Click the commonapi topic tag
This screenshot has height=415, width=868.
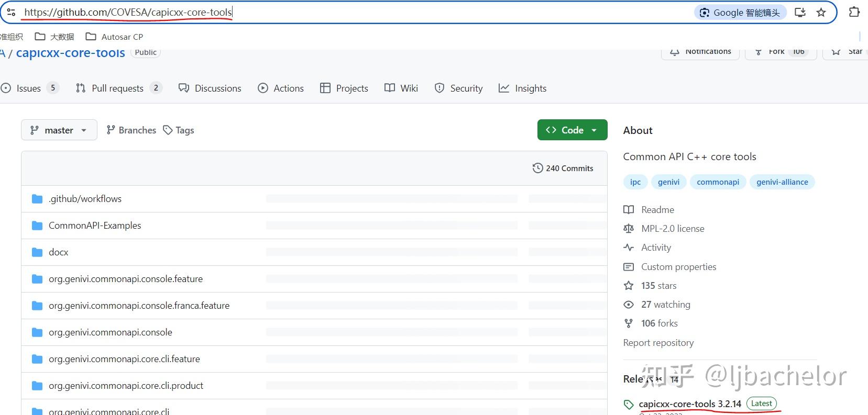click(718, 182)
